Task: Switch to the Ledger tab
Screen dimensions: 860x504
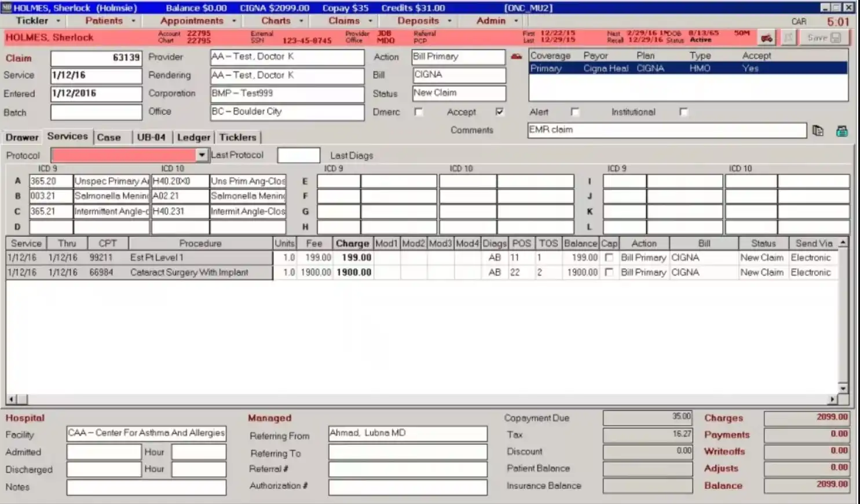Action: click(193, 137)
